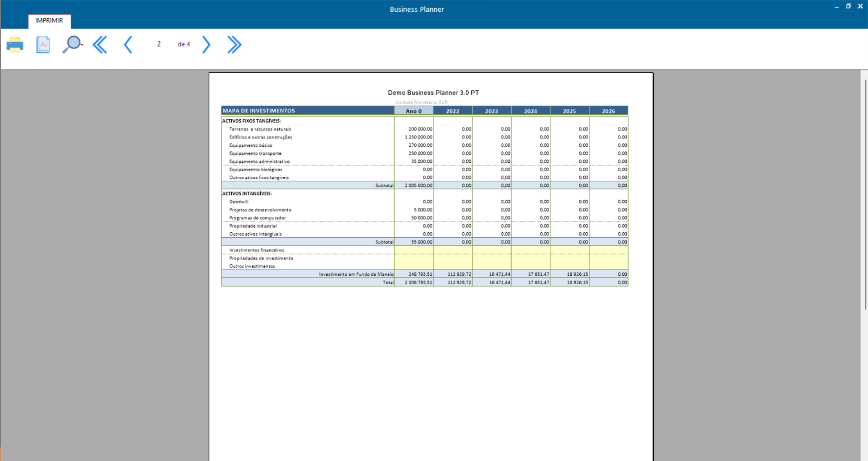Click the subtotal value 55 000,00

pyautogui.click(x=422, y=242)
